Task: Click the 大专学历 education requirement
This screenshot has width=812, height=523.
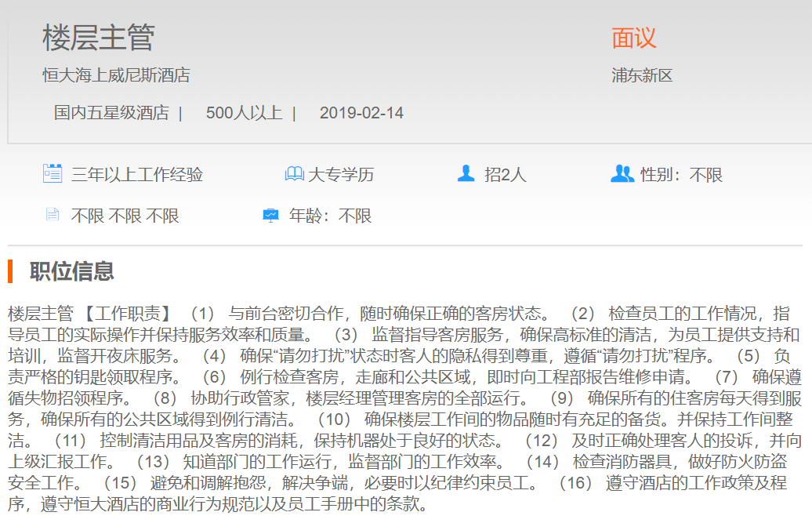Action: coord(341,174)
